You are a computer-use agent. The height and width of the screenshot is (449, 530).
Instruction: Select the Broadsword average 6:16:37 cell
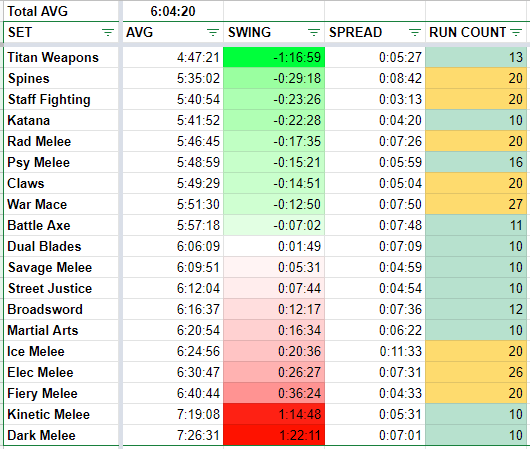[173, 309]
